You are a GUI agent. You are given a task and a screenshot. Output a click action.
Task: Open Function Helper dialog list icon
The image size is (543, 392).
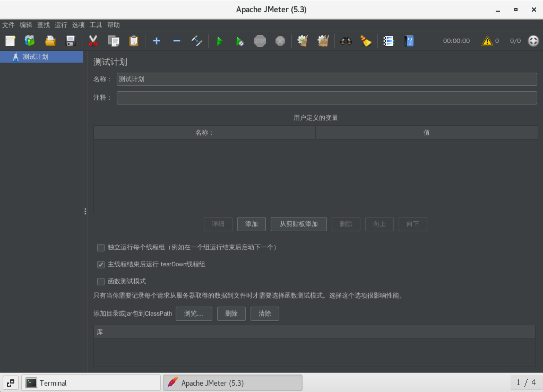point(389,41)
